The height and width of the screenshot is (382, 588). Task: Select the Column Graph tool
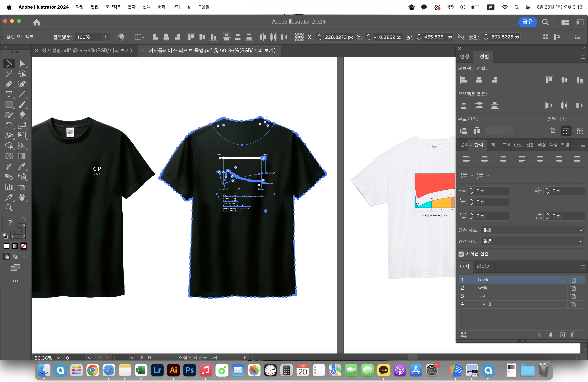click(9, 187)
